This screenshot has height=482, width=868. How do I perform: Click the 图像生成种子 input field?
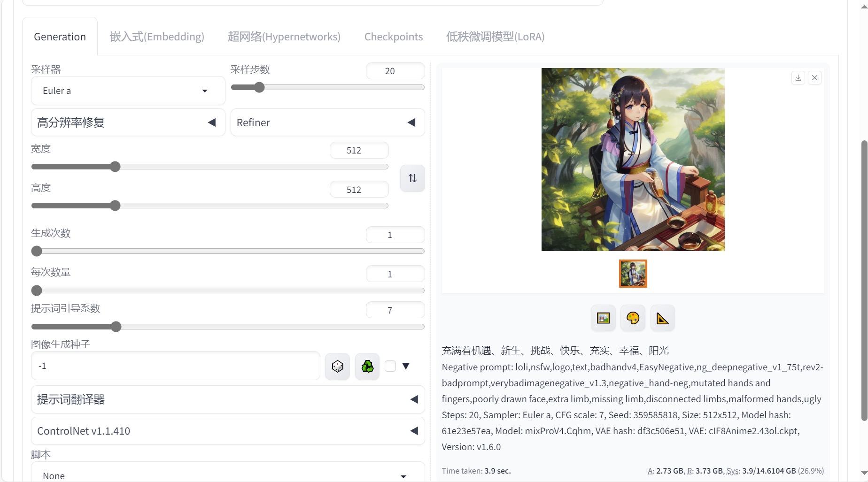175,366
